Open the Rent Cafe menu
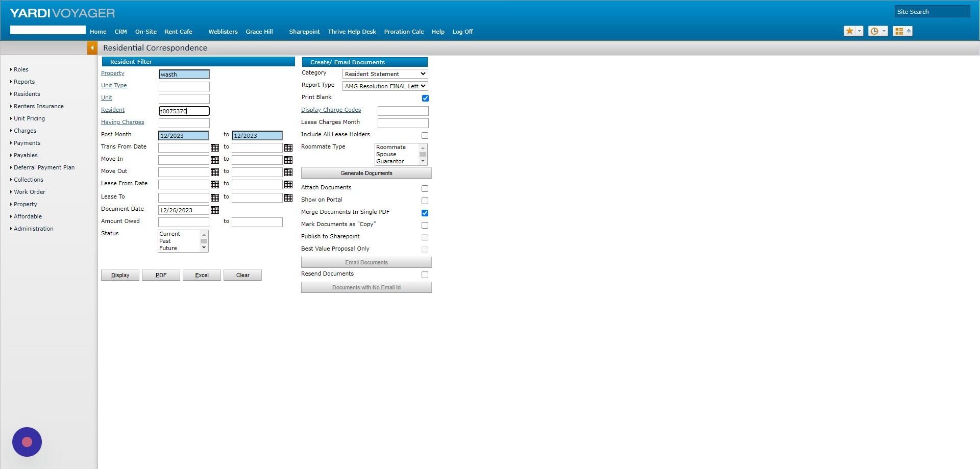980x469 pixels. pos(178,32)
